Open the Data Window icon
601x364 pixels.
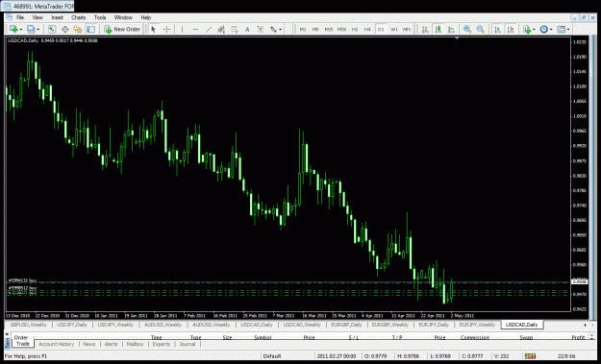coord(65,29)
